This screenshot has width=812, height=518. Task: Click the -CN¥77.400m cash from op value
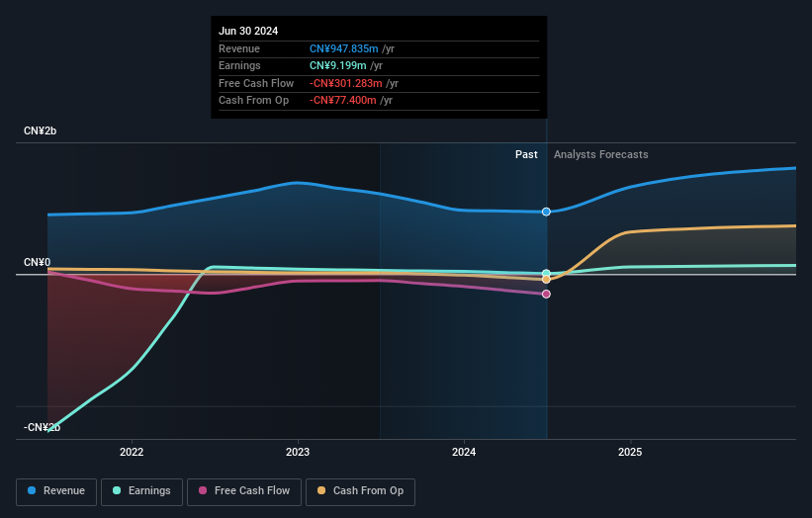pyautogui.click(x=343, y=101)
